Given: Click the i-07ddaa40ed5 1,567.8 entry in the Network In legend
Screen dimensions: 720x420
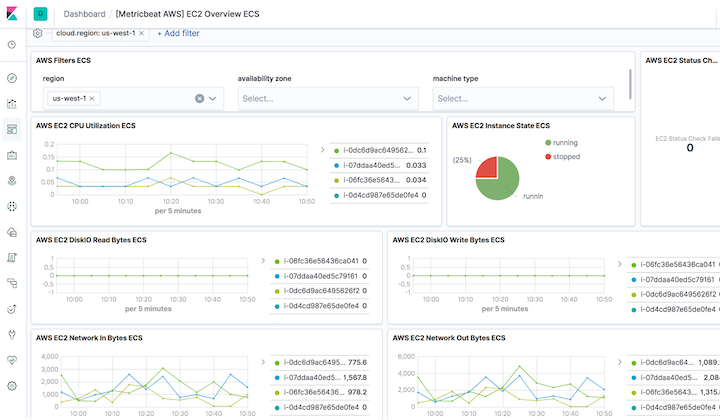Looking at the screenshot, I should 320,377.
